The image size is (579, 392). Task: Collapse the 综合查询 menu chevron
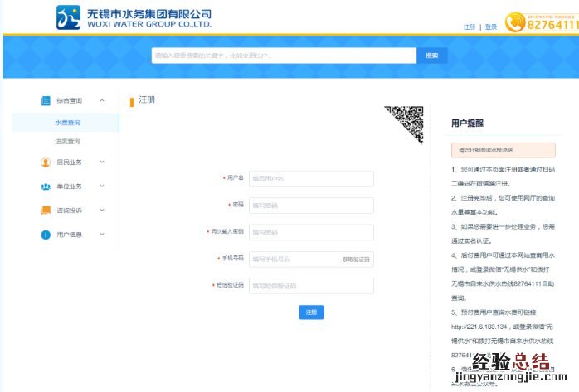tap(102, 100)
